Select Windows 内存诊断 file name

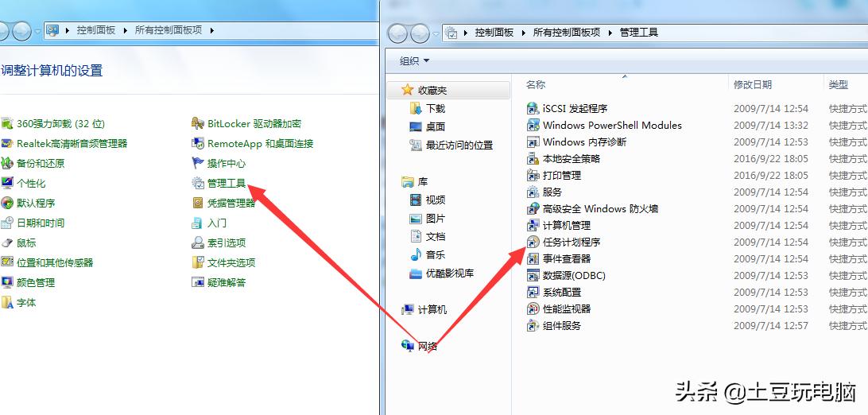584,142
